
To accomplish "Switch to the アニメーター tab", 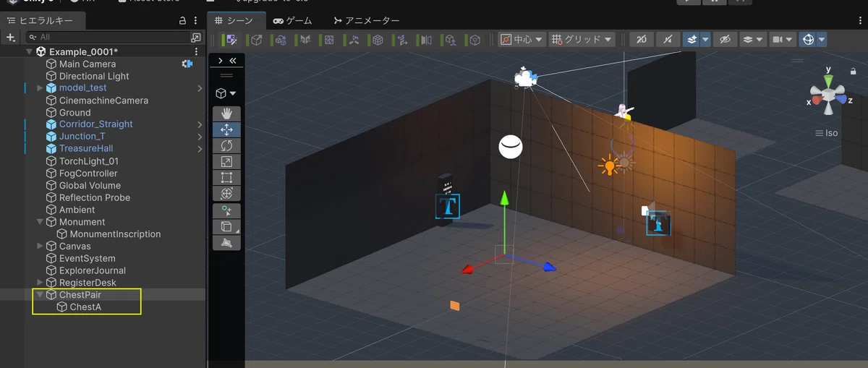I will pyautogui.click(x=367, y=21).
